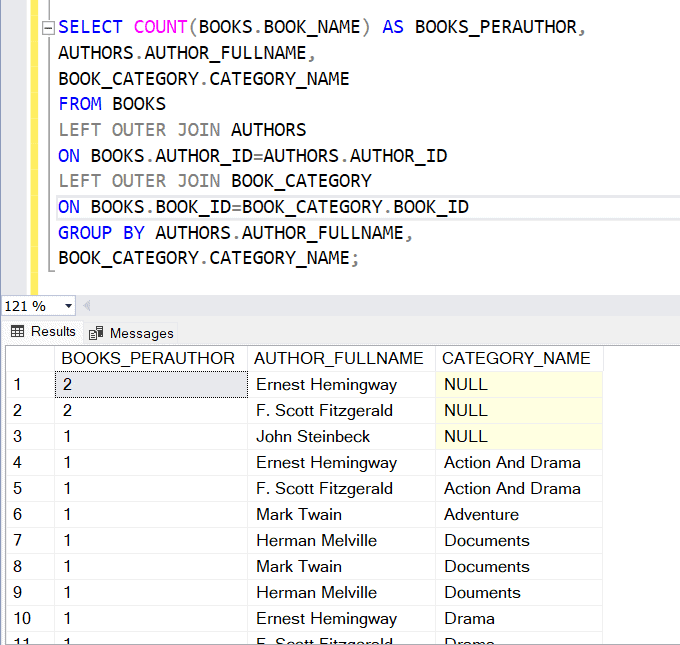Click Action And Drama cell in row 5
The image size is (680, 645).
click(x=519, y=488)
